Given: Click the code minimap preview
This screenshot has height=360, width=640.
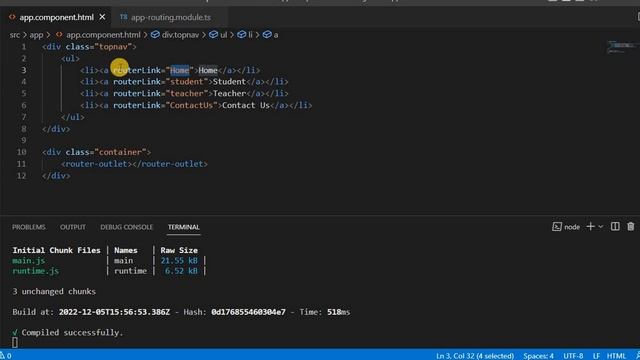Looking at the screenshot, I should (x=621, y=47).
